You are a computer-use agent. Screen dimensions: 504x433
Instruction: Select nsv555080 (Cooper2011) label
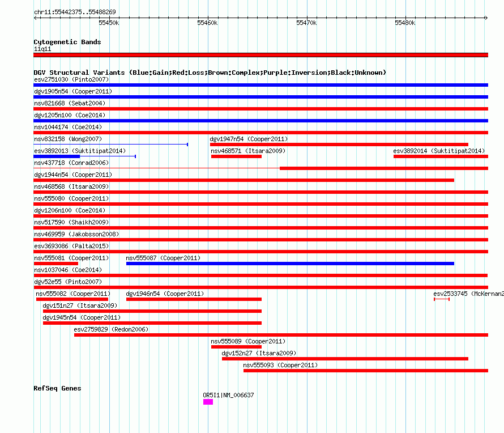pos(71,198)
